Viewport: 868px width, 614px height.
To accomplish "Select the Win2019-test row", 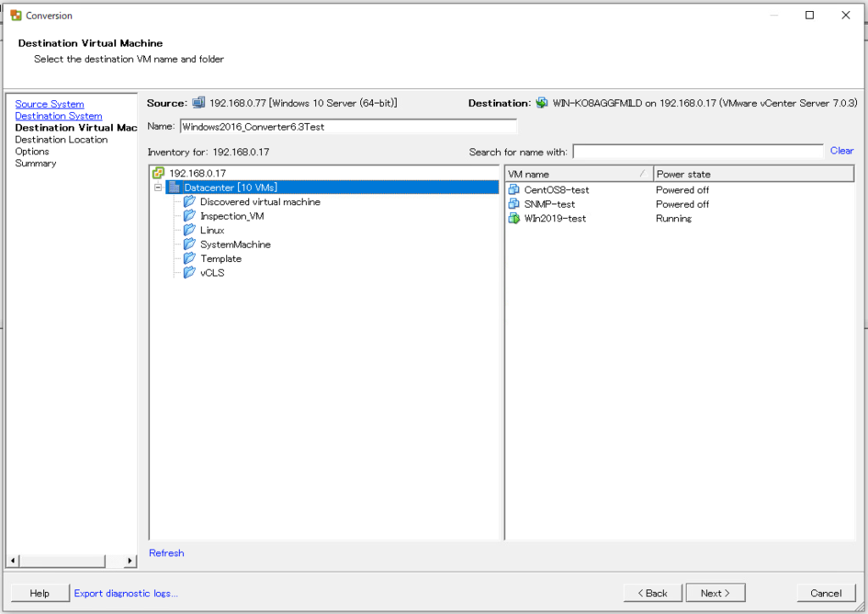I will pos(680,218).
